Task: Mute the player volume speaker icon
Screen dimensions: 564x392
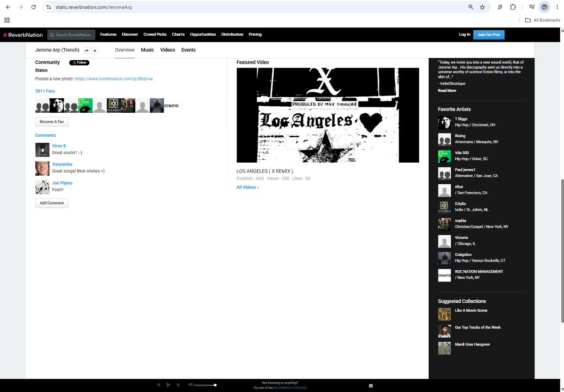Action: coord(190,385)
